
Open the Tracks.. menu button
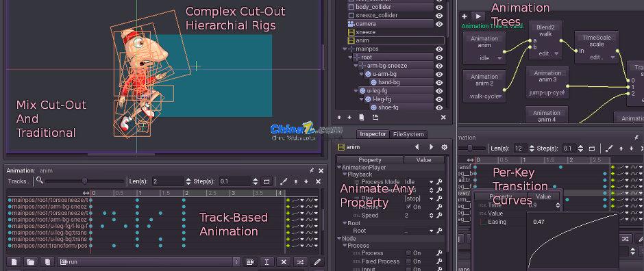coord(19,181)
